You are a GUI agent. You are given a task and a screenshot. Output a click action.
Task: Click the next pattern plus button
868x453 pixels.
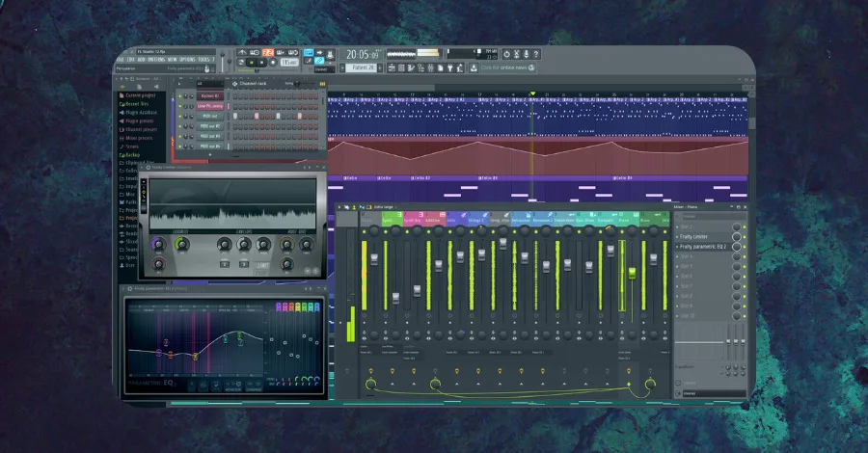380,68
